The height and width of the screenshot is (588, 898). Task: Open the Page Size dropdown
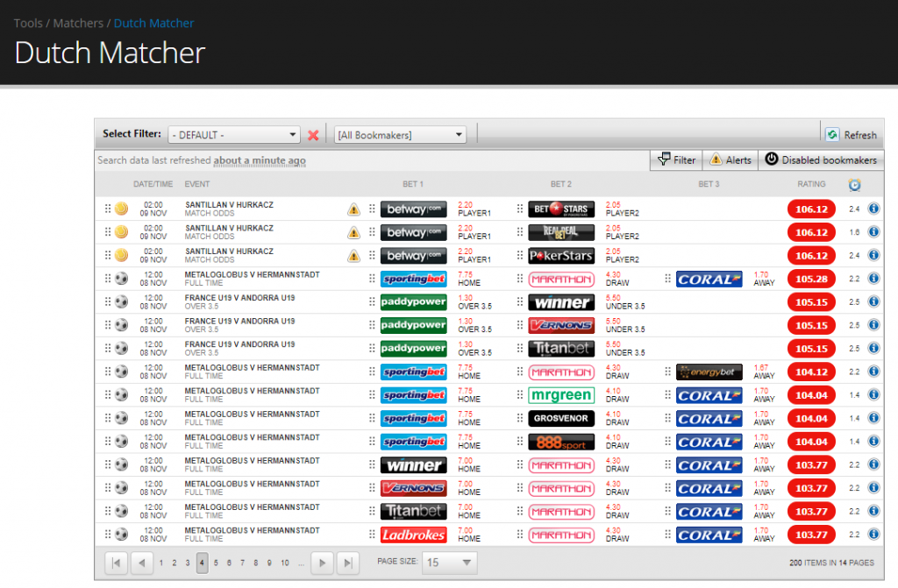click(450, 563)
